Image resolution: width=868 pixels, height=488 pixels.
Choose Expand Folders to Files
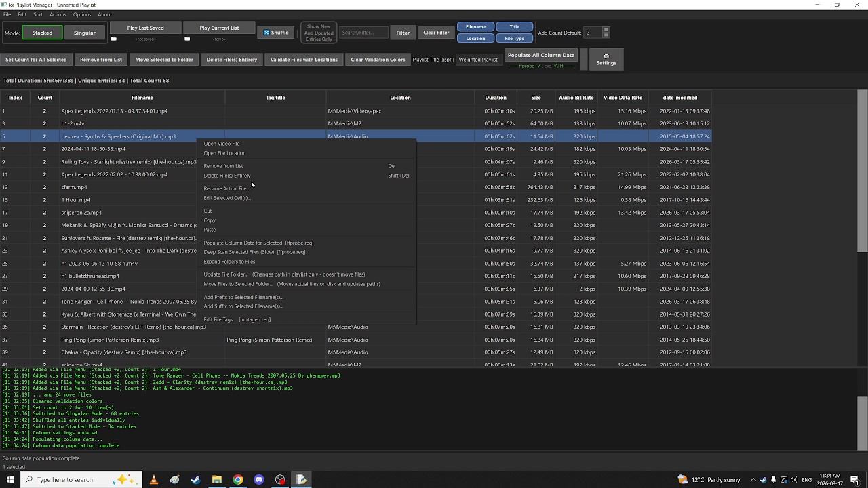[x=306, y=262]
